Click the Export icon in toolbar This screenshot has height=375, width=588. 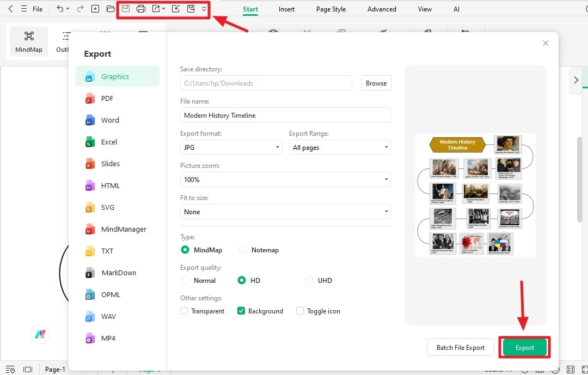point(156,9)
